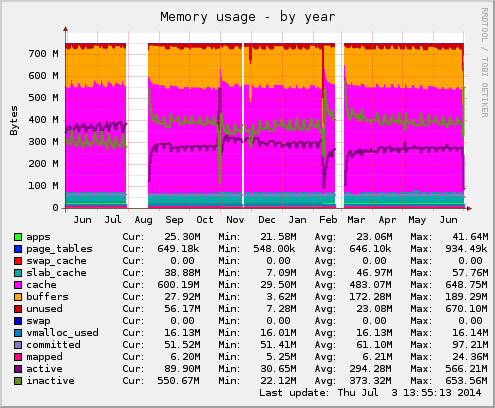Viewport: 495px width, 408px height.
Task: Click the dark blue swap legend swatch
Action: point(18,321)
